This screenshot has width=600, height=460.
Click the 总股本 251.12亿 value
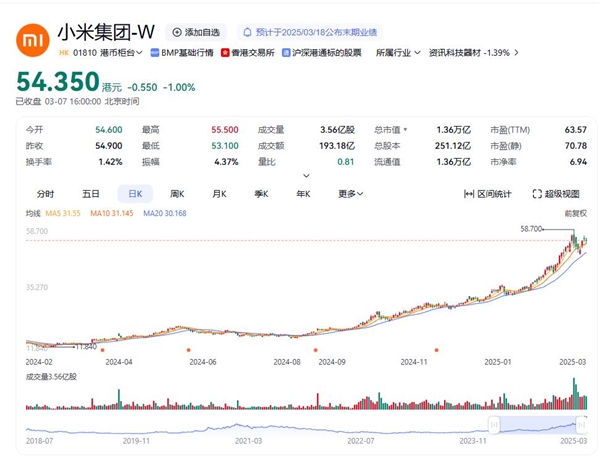(453, 146)
